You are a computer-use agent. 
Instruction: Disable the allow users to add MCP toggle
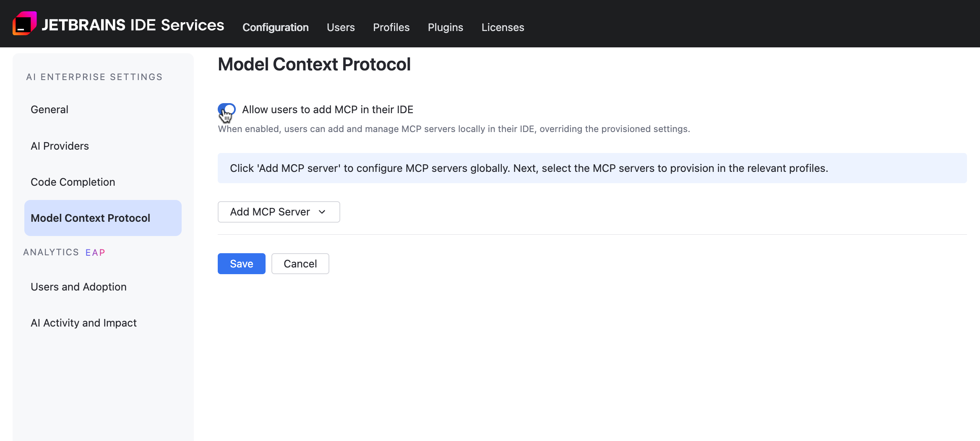coord(227,109)
